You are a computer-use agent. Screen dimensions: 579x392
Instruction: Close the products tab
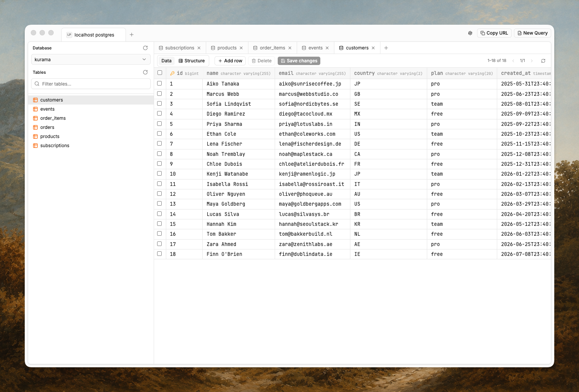tap(241, 48)
